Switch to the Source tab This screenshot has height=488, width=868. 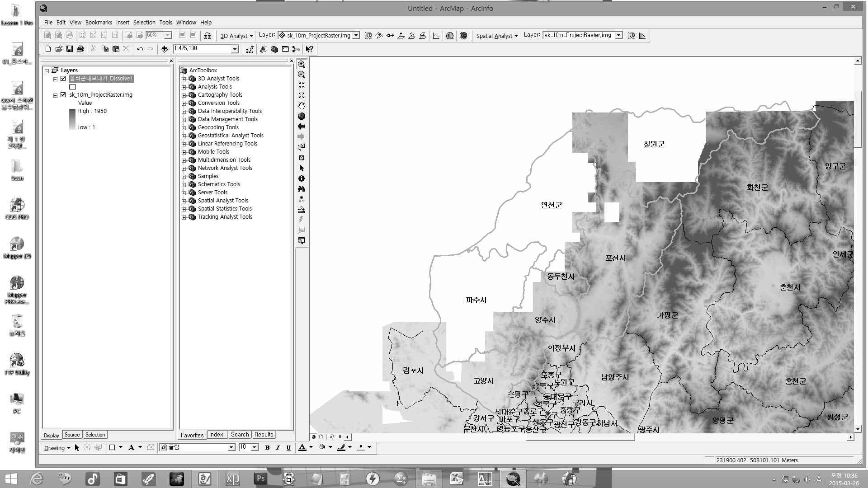point(72,435)
